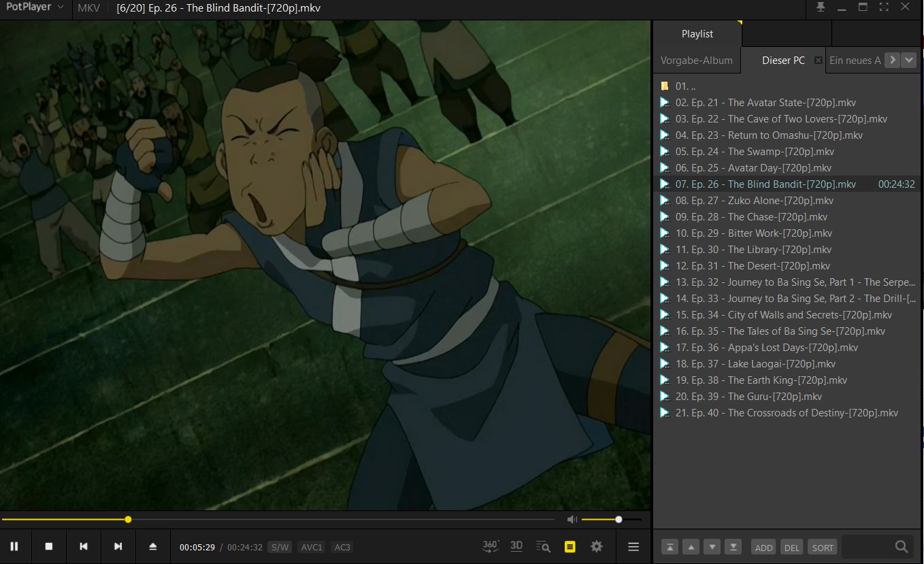Click the eject/open file icon
This screenshot has height=564, width=924.
point(152,546)
